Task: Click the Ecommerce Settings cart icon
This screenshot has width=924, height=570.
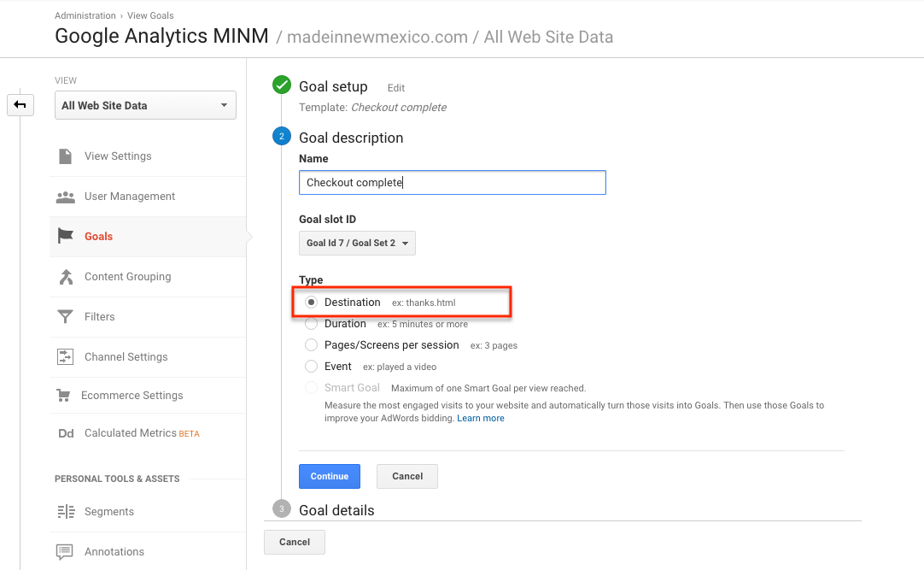Action: 66,395
